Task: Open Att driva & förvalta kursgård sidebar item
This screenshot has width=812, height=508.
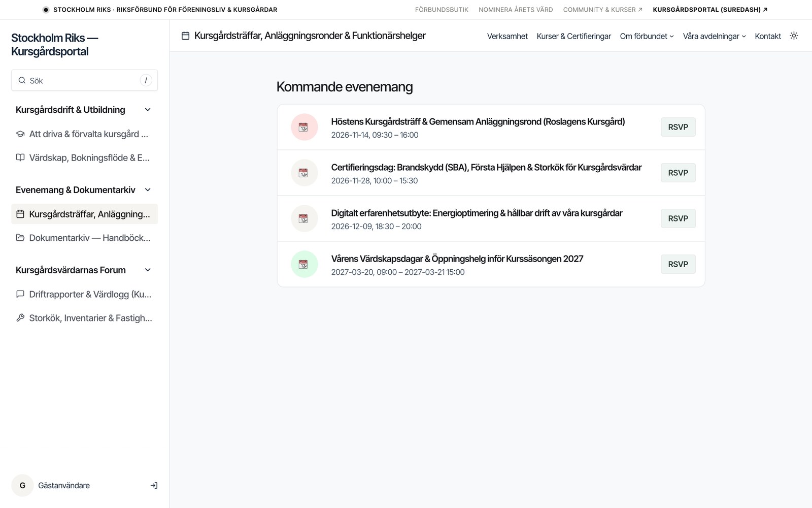Action: point(84,134)
